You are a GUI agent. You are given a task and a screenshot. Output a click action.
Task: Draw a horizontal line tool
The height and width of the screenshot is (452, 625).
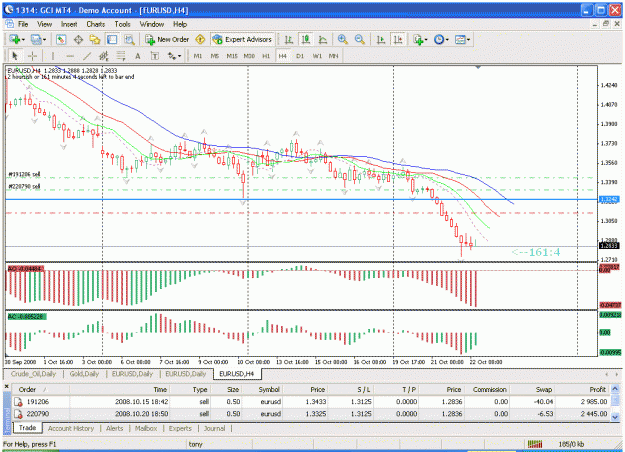pos(70,56)
